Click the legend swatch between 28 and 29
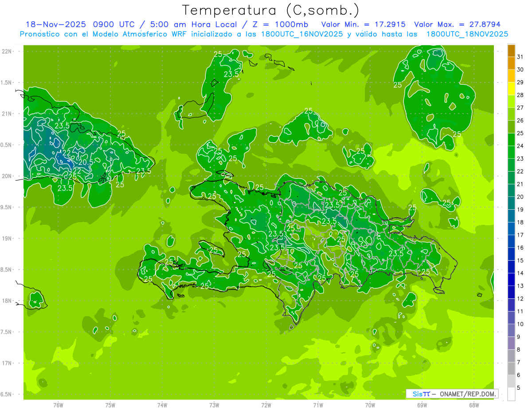 tap(511, 89)
